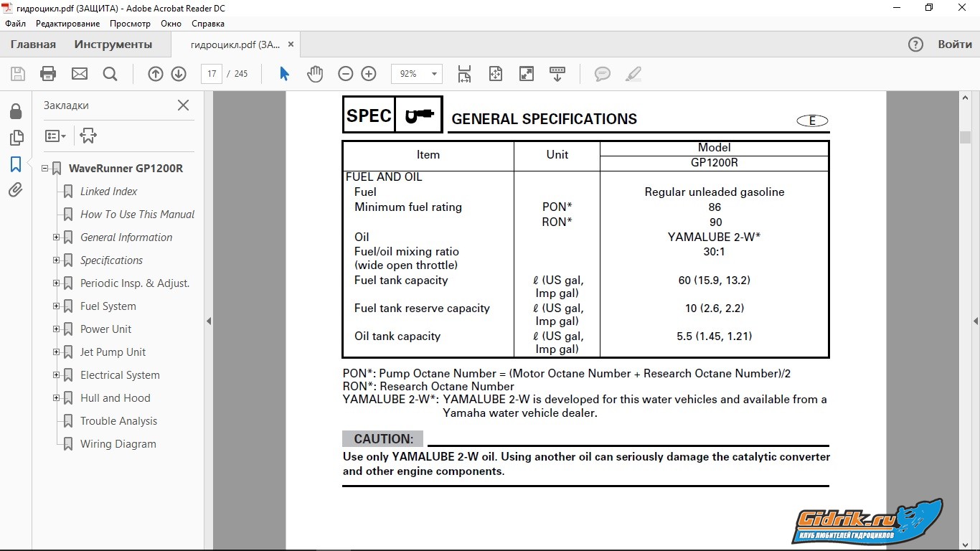Click the page number input field

click(x=211, y=74)
